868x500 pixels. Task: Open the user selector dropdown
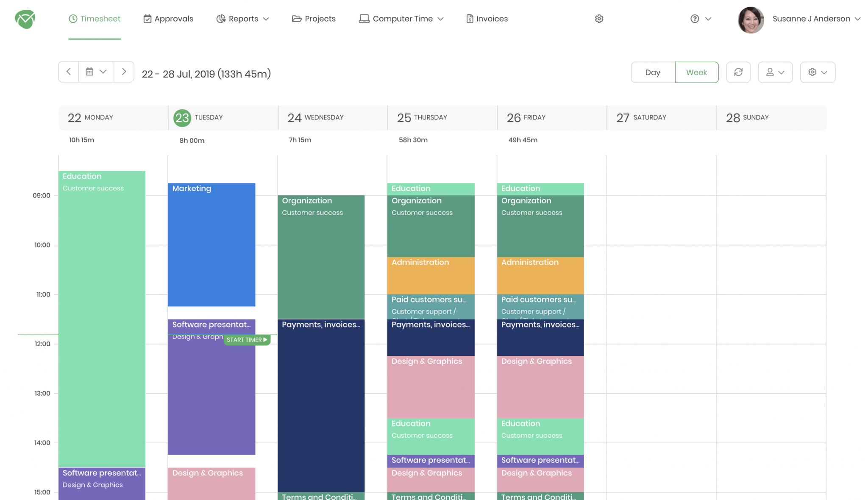pyautogui.click(x=775, y=72)
